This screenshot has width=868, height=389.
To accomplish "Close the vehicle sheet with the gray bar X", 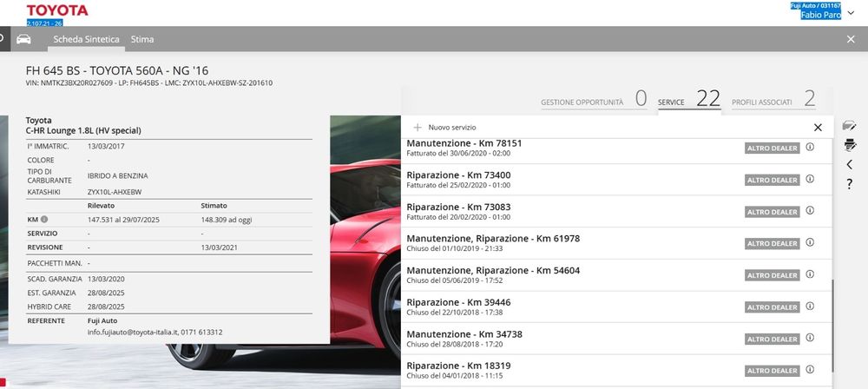I will tap(851, 39).
